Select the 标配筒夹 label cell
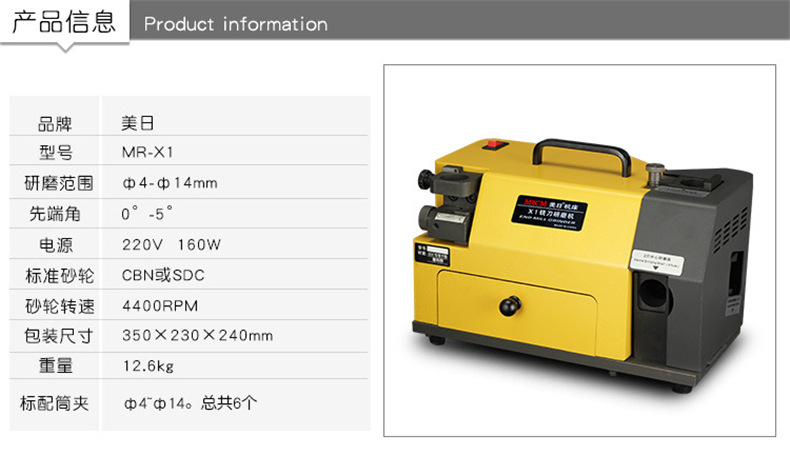Viewport: 790px width, 474px height. 54,404
